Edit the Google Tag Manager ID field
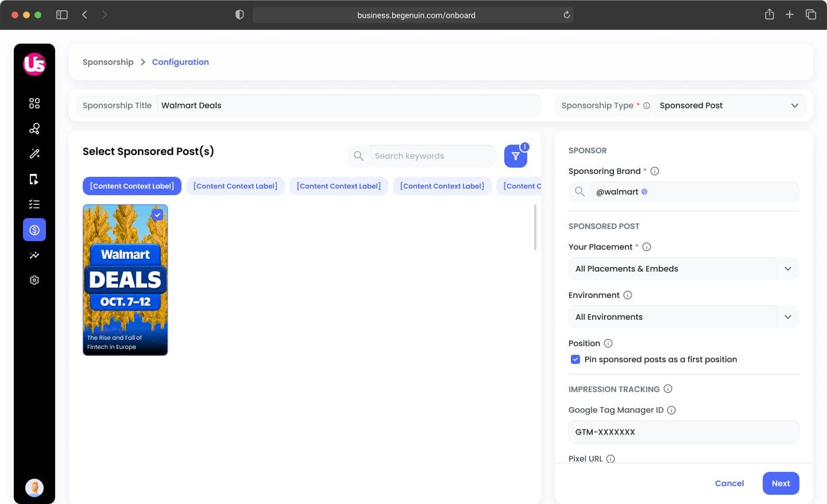827x504 pixels. click(683, 432)
